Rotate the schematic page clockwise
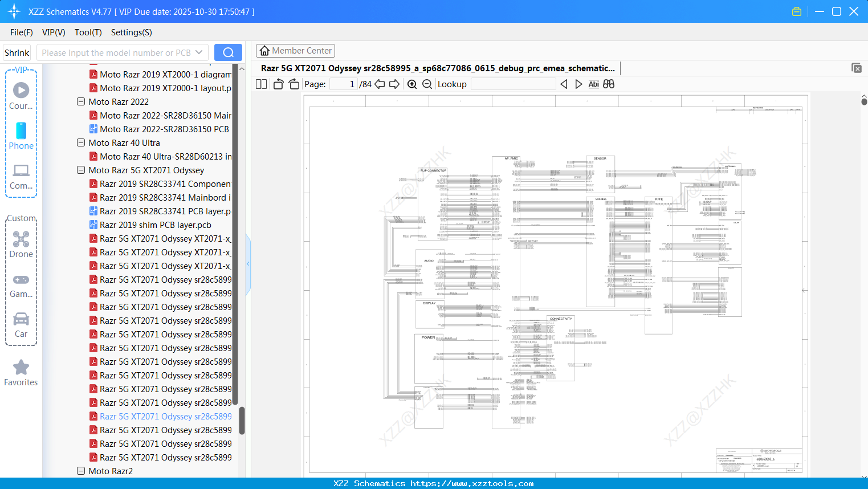Image resolution: width=868 pixels, height=489 pixels. pyautogui.click(x=293, y=84)
